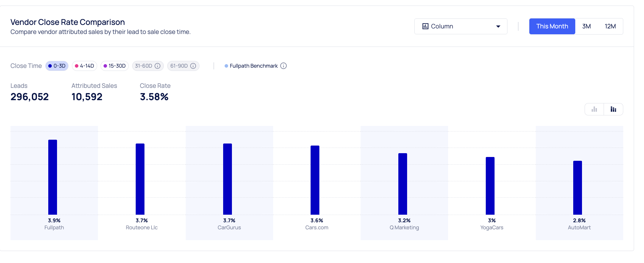Image resolution: width=644 pixels, height=263 pixels.
Task: Toggle the 0-3D close time filter
Action: [57, 66]
